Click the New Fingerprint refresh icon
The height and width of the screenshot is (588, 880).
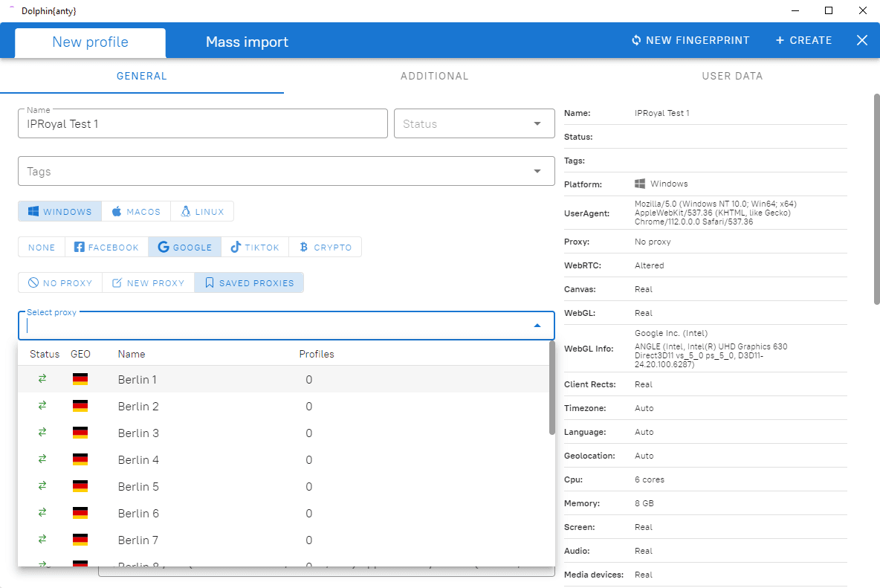point(636,40)
